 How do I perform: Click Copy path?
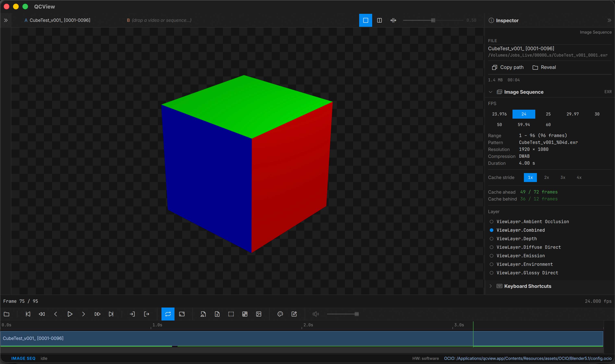508,67
